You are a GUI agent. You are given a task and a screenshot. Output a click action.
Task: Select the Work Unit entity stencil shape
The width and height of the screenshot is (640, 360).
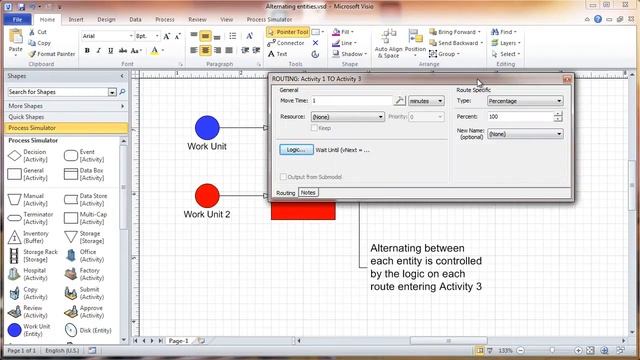pos(29,330)
